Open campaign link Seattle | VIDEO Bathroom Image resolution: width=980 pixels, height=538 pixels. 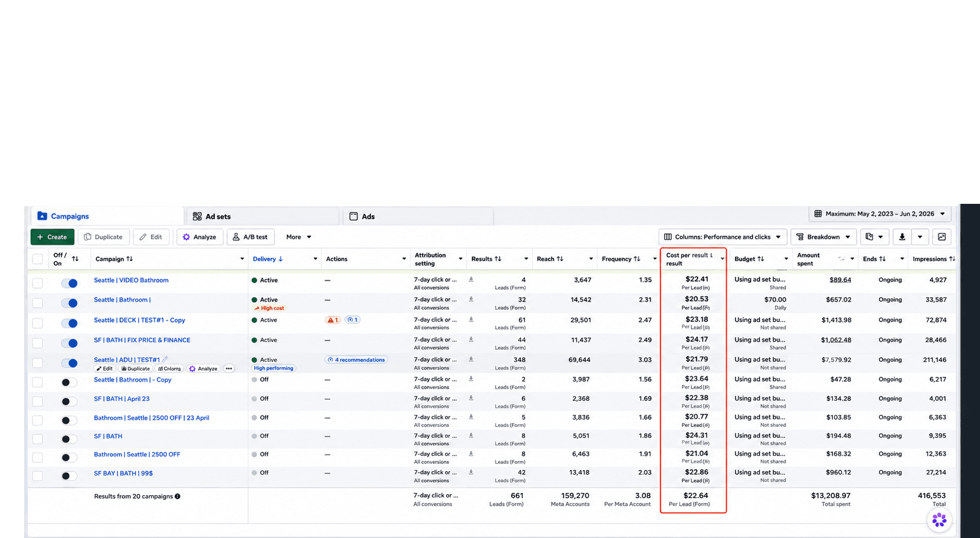[131, 280]
